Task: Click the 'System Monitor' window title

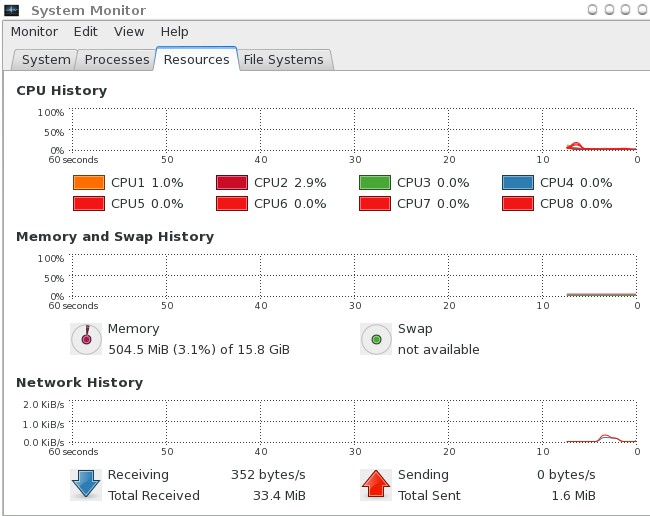Action: (89, 10)
